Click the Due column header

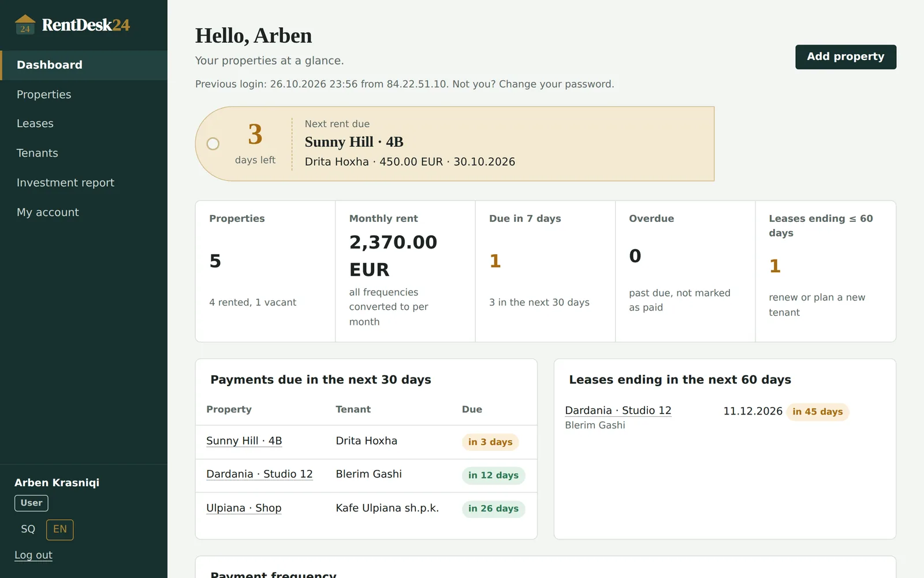(472, 409)
